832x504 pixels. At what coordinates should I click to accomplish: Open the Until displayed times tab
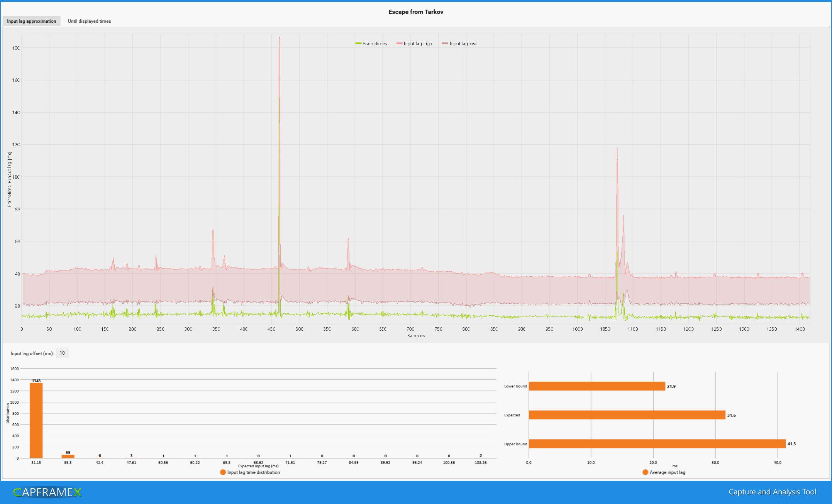[89, 21]
